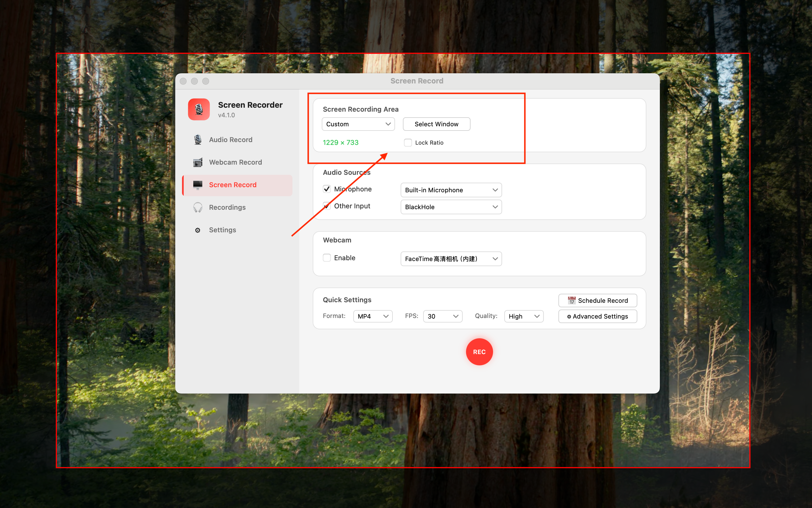Enable the Webcam checkbox
Image resolution: width=812 pixels, height=508 pixels.
(327, 258)
